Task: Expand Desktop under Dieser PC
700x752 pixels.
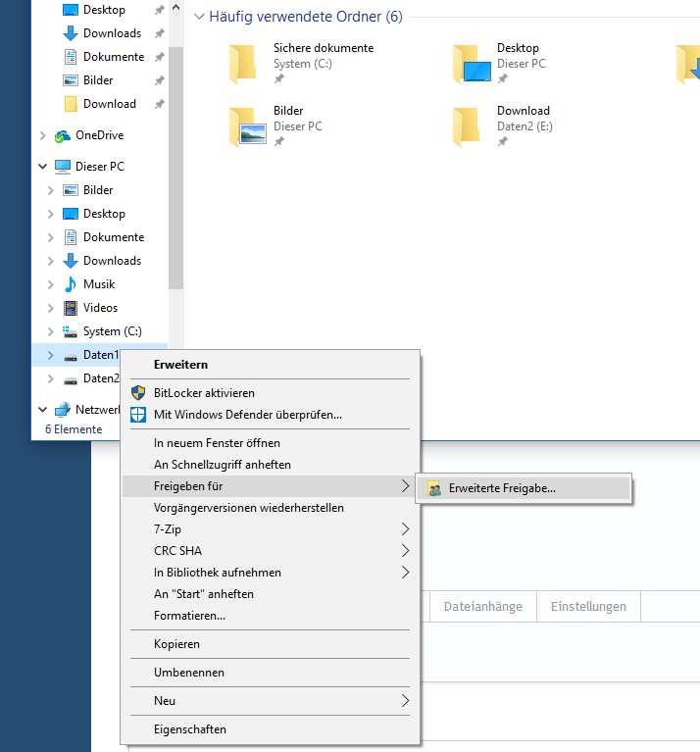Action: pos(50,214)
